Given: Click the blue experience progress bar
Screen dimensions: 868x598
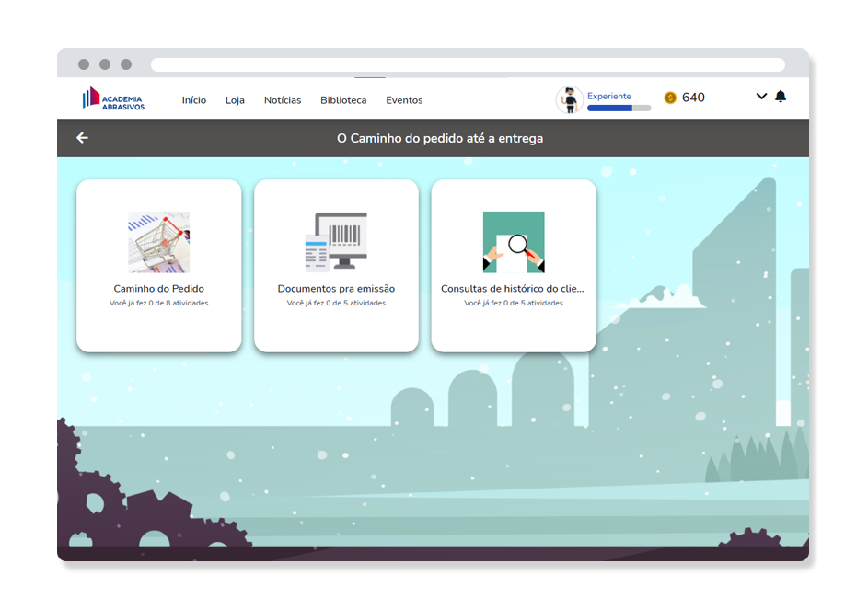Looking at the screenshot, I should [619, 109].
